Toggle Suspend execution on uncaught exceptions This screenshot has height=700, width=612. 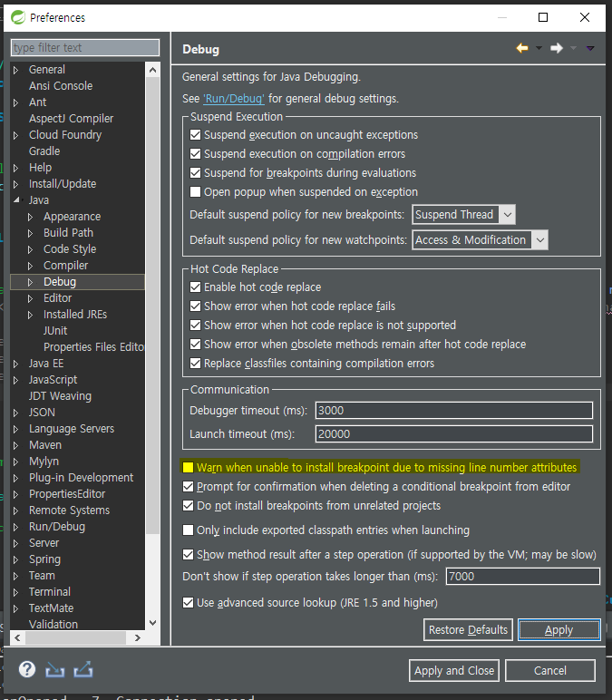[x=195, y=135]
